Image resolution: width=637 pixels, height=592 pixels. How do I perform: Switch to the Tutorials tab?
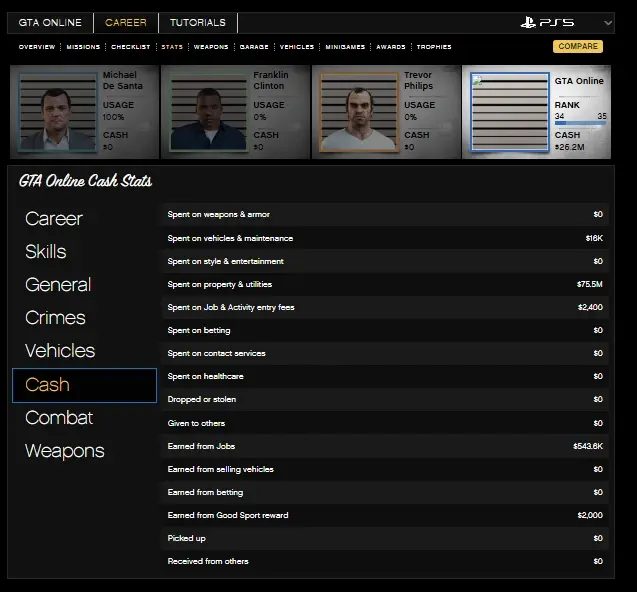point(197,23)
